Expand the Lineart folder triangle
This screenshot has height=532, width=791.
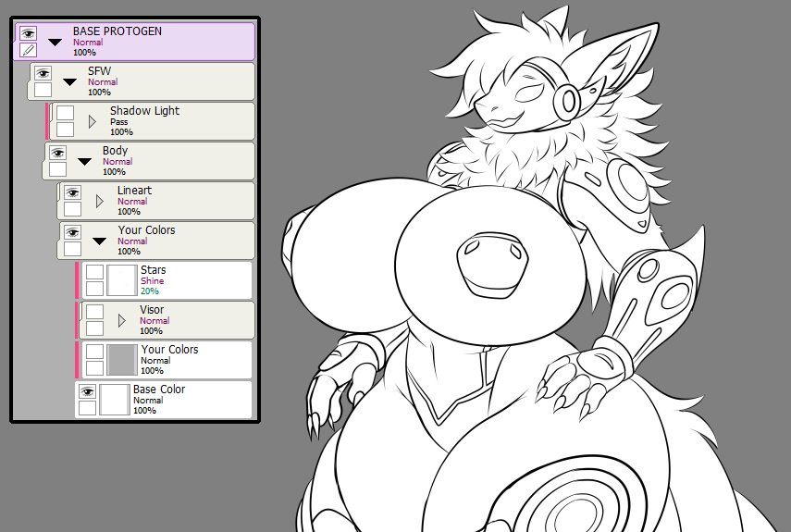[x=99, y=201]
